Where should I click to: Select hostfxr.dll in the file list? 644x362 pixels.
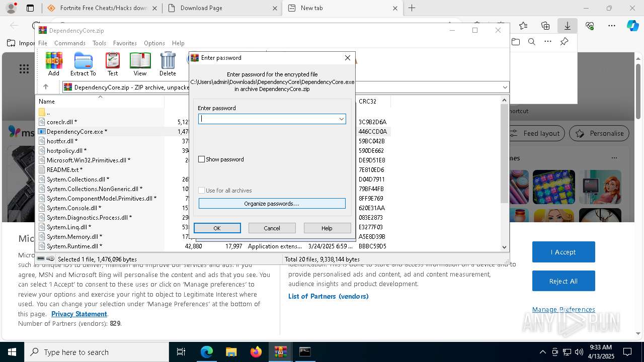coord(62,141)
